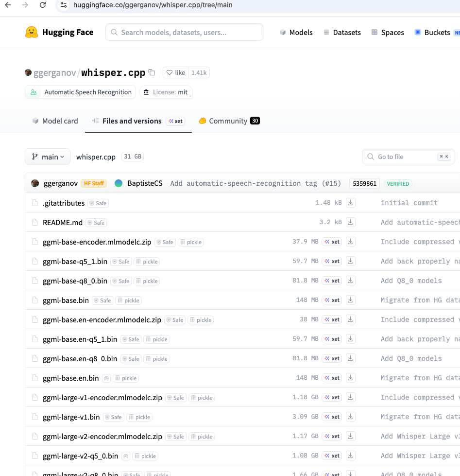The image size is (460, 476).
Task: Open the README.md file link
Action: point(63,223)
